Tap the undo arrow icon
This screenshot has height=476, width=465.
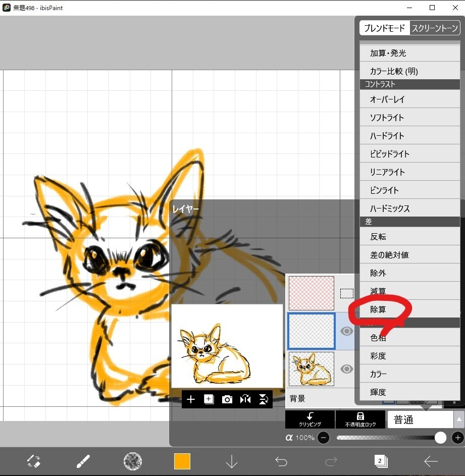point(281,461)
